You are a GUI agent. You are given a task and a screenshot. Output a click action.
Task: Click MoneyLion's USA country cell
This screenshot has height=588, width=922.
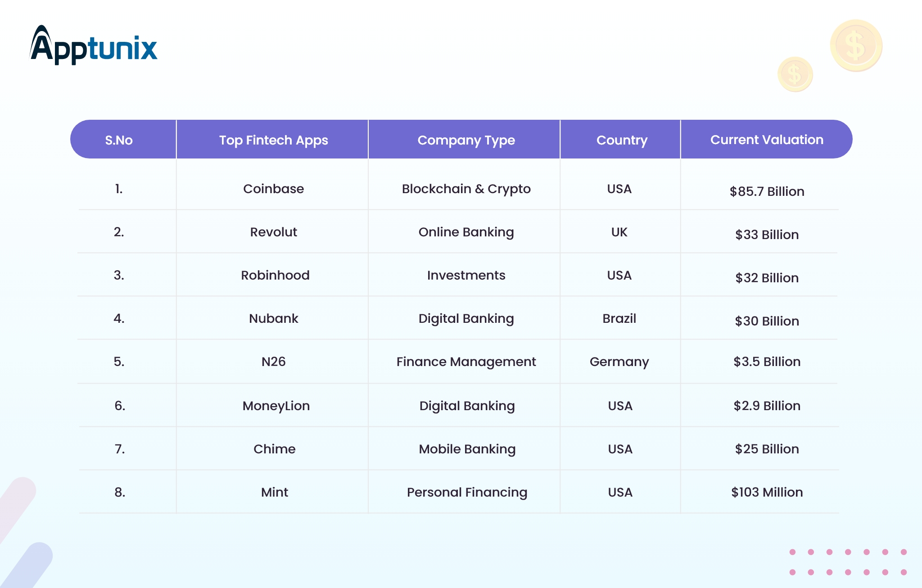coord(620,406)
